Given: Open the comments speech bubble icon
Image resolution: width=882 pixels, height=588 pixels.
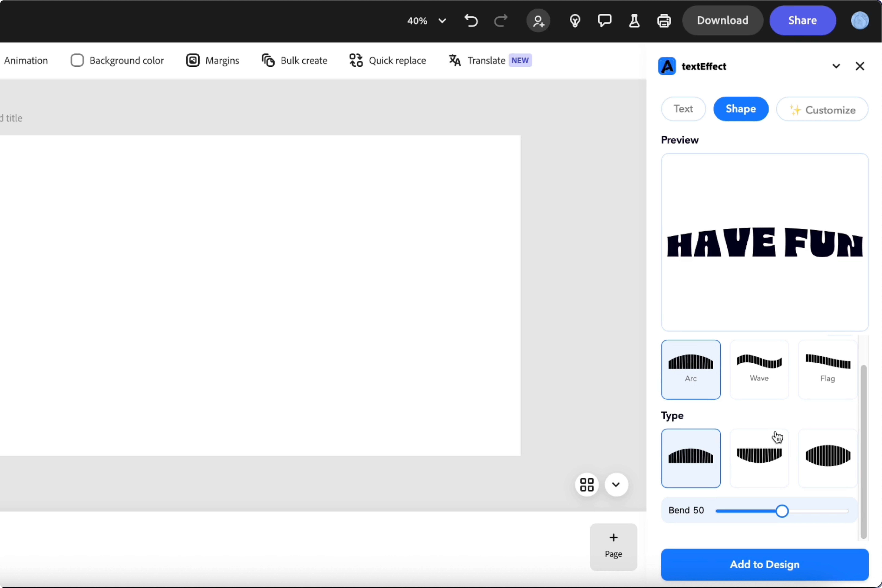Looking at the screenshot, I should pos(605,21).
